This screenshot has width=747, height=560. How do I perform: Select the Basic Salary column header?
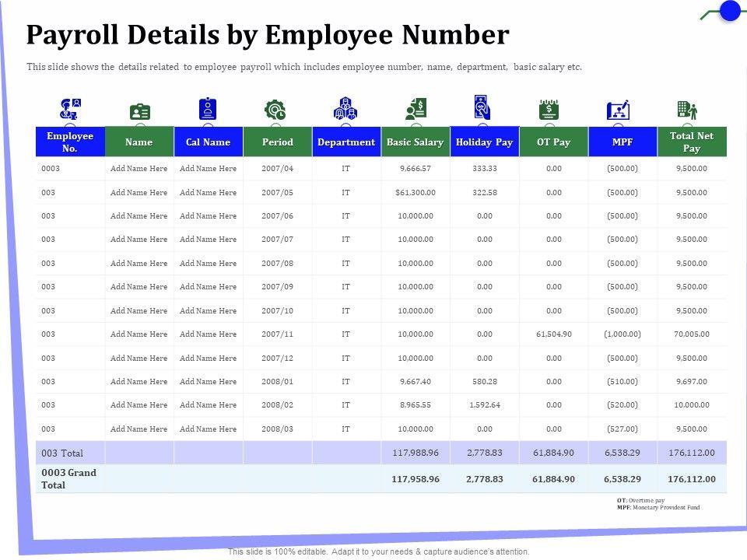click(x=416, y=142)
